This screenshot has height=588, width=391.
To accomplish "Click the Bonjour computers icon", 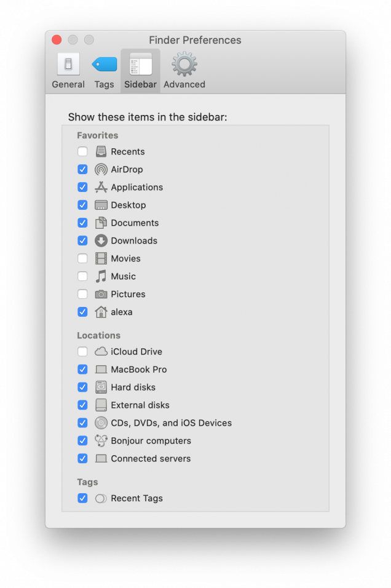I will pyautogui.click(x=100, y=440).
